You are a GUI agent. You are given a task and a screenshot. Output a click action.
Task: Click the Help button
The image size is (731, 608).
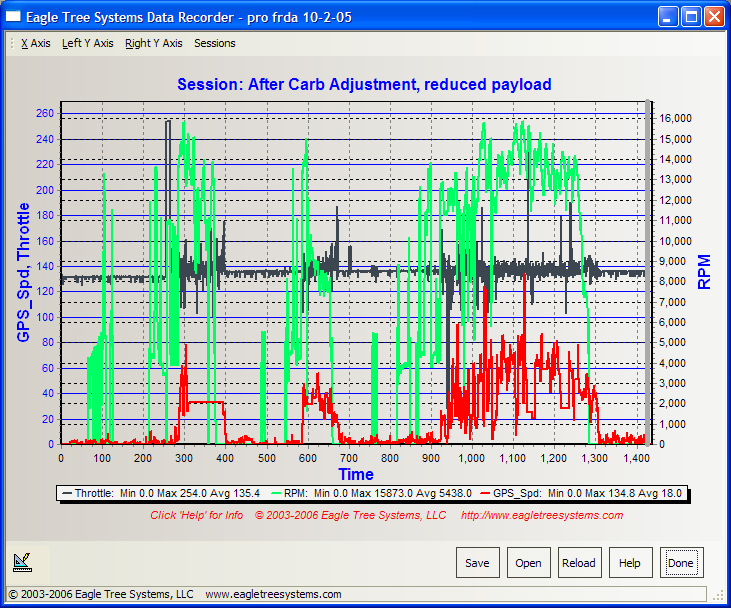click(630, 563)
